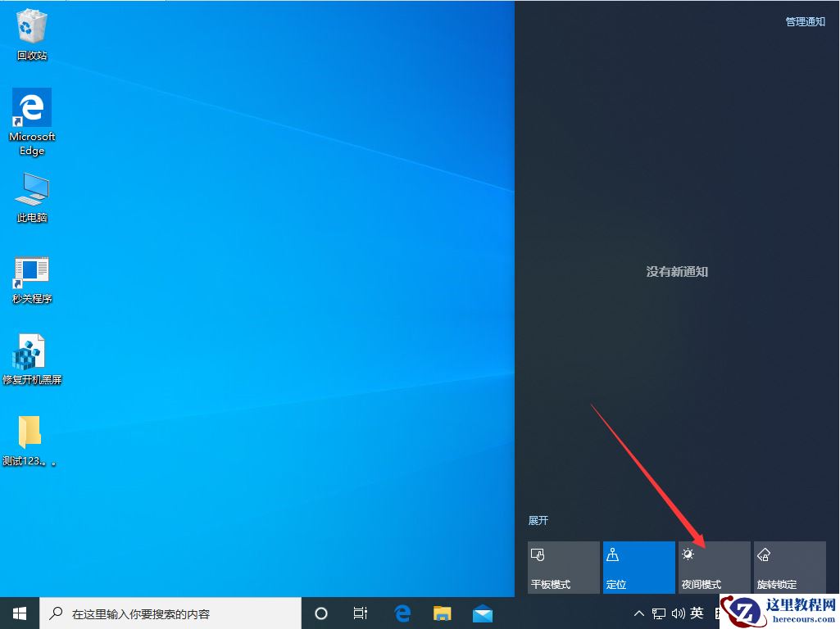Image resolution: width=840 pixels, height=629 pixels.
Task: Open the network icon in system tray
Action: click(x=658, y=613)
